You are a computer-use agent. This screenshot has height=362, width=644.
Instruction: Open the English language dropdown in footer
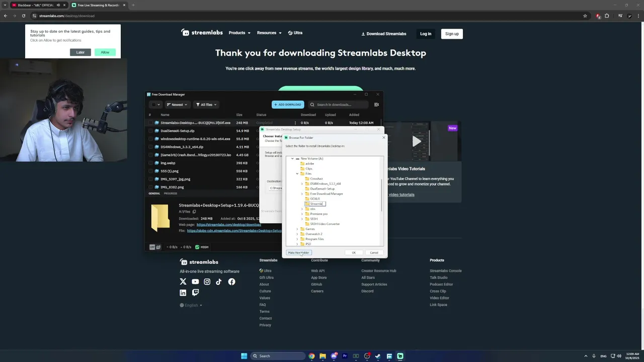(191, 305)
